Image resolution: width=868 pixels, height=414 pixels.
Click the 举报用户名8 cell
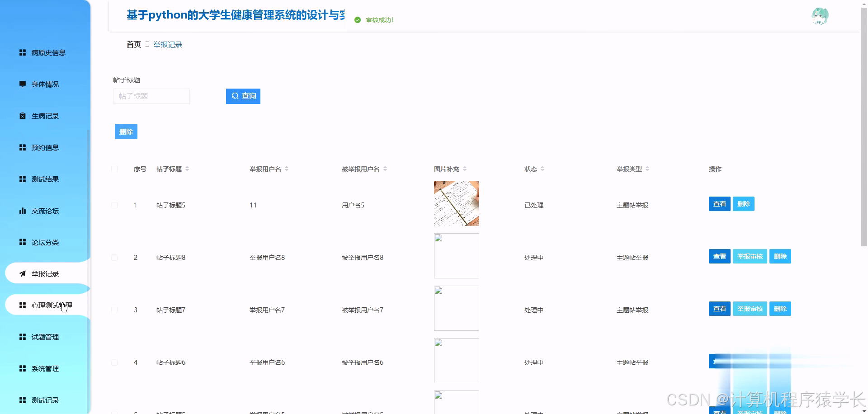click(x=267, y=258)
